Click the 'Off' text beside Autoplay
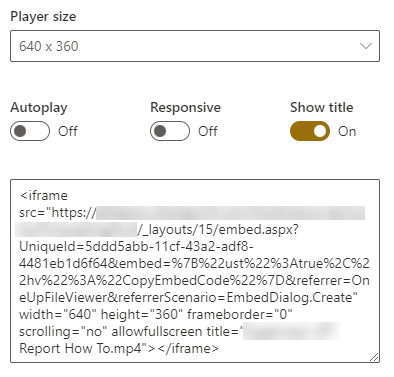This screenshot has width=394, height=377. [68, 131]
